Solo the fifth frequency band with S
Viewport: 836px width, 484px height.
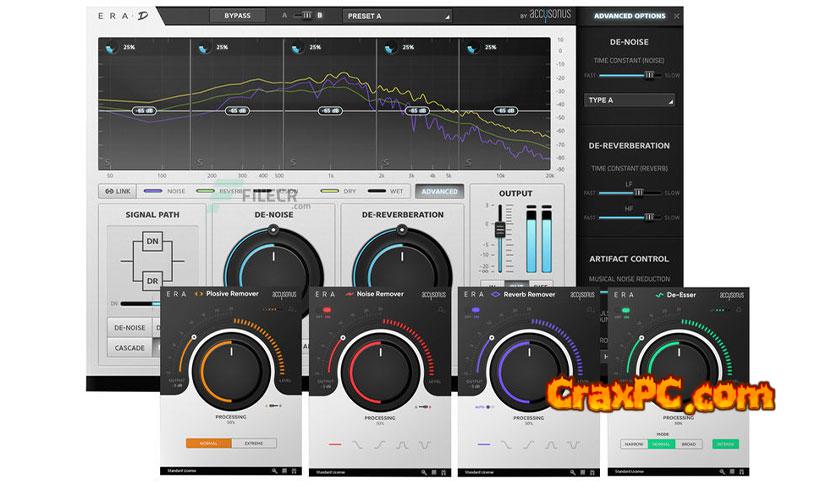(x=468, y=163)
